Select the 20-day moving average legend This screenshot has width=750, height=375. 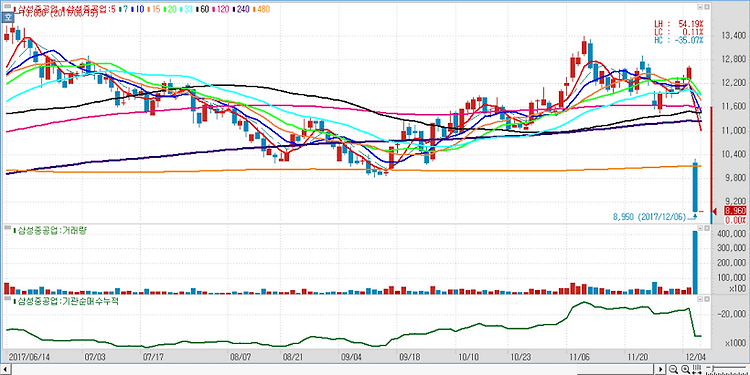click(x=170, y=9)
